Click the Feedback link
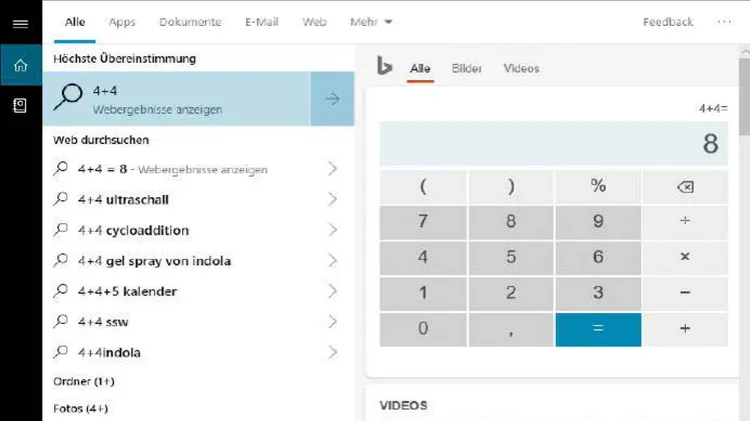Image resolution: width=750 pixels, height=421 pixels. (668, 22)
